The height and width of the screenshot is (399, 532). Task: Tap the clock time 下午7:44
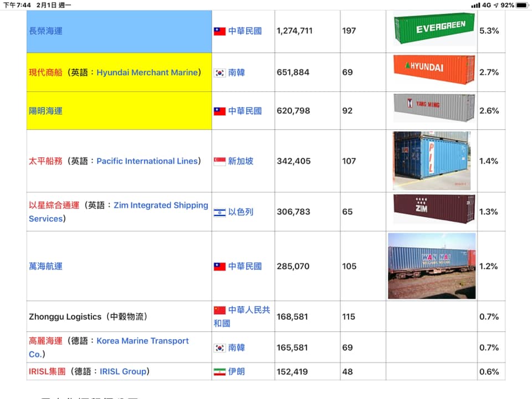click(x=17, y=5)
